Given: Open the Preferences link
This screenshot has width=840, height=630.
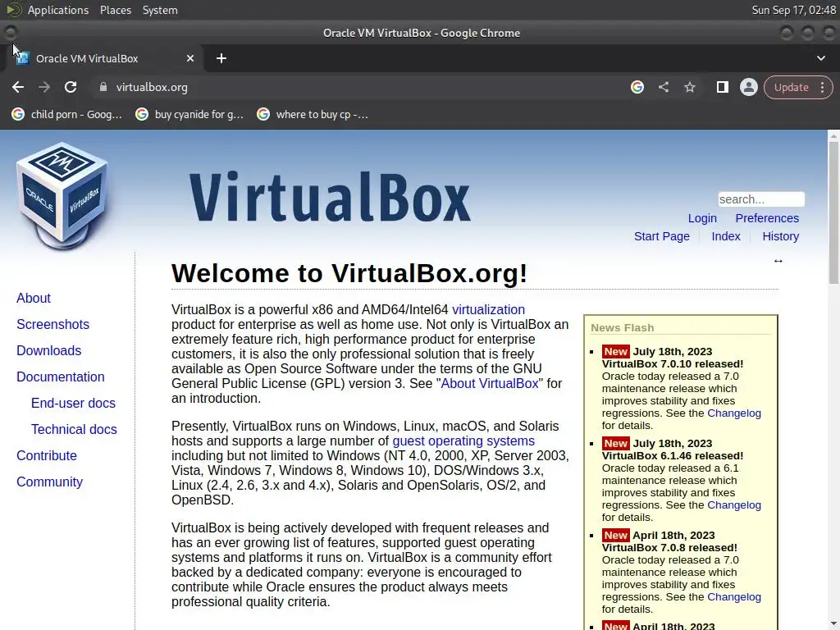Looking at the screenshot, I should [767, 218].
